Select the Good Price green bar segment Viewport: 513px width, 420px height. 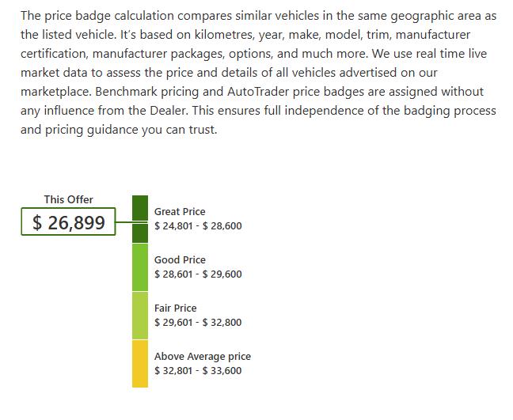(x=140, y=267)
